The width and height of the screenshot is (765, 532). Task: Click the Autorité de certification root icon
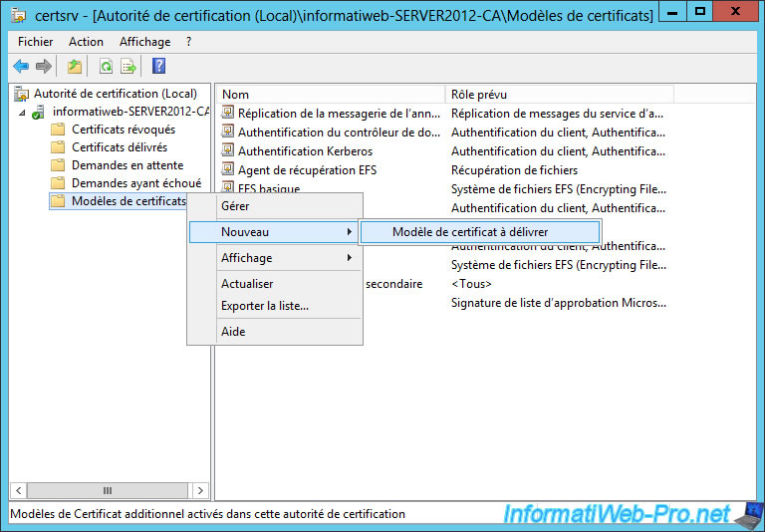(21, 94)
